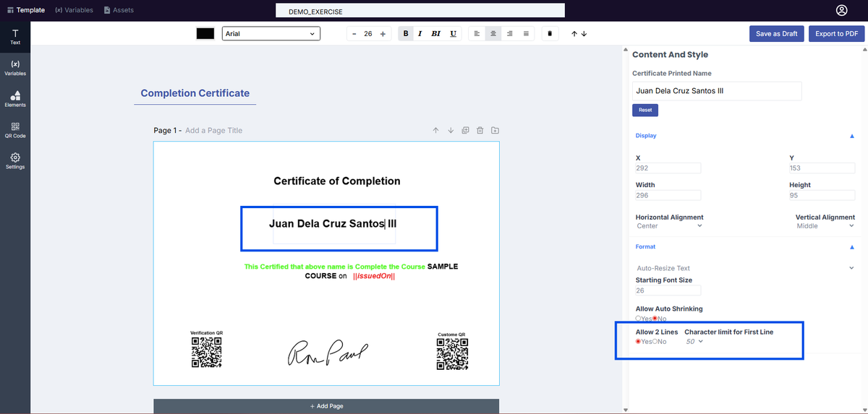Click Save as Draft
Image resolution: width=868 pixels, height=414 pixels.
pyautogui.click(x=776, y=34)
